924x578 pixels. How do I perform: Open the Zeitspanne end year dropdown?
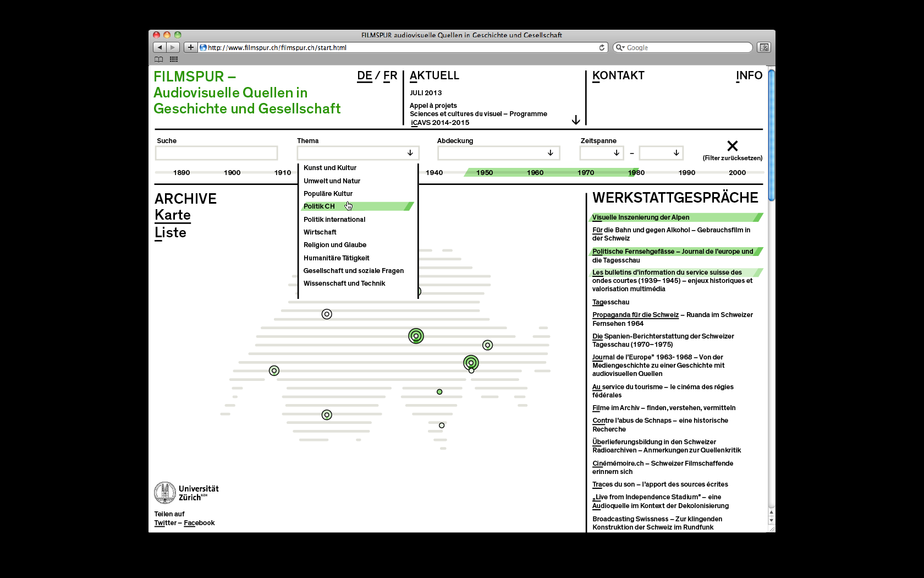pyautogui.click(x=661, y=152)
